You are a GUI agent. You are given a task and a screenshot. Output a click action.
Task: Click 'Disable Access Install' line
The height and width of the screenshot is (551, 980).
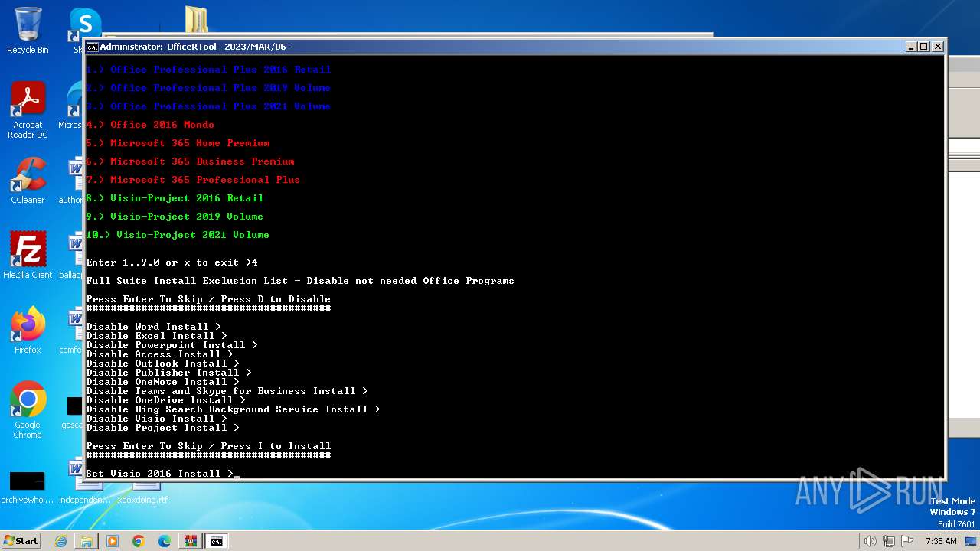pos(159,354)
